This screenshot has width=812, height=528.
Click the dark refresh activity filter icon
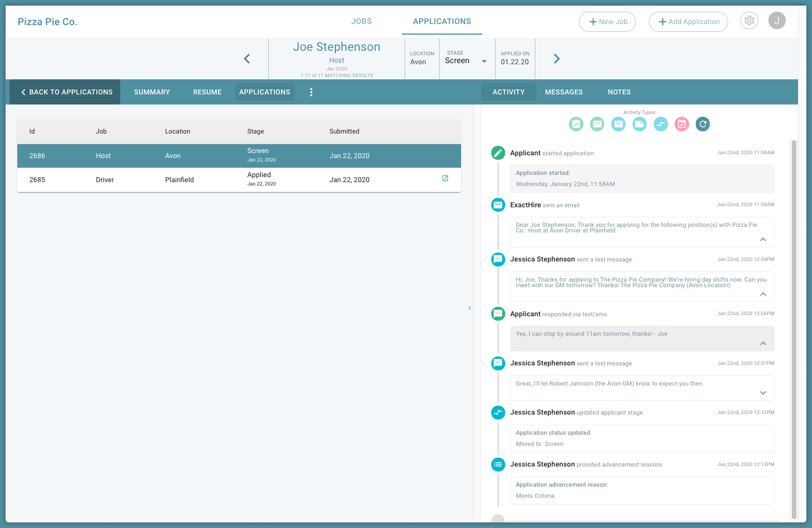click(703, 124)
